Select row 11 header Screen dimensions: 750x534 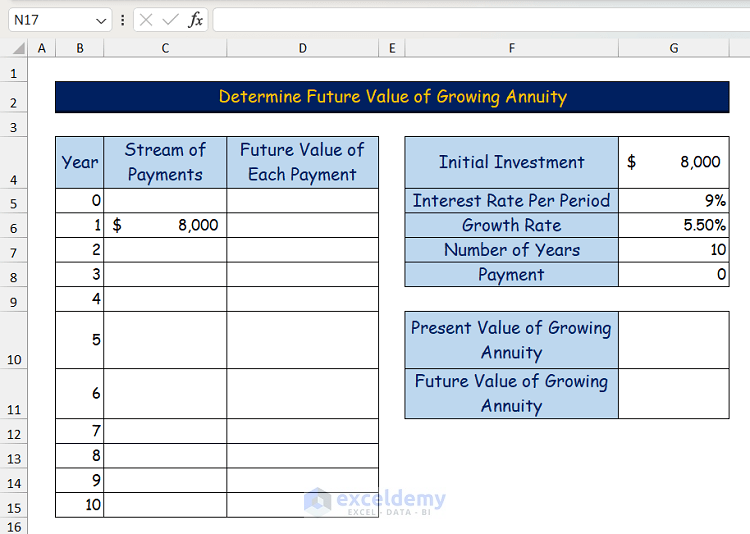coord(13,394)
